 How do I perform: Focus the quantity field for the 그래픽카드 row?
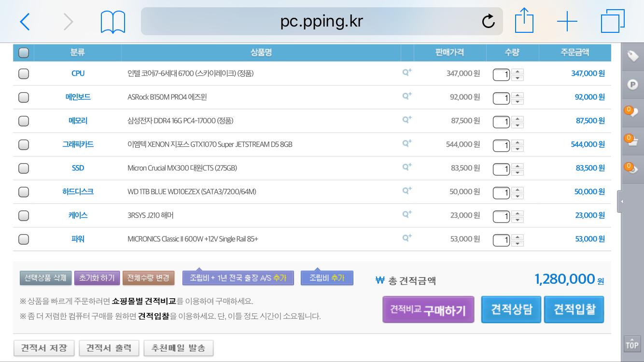pos(502,146)
